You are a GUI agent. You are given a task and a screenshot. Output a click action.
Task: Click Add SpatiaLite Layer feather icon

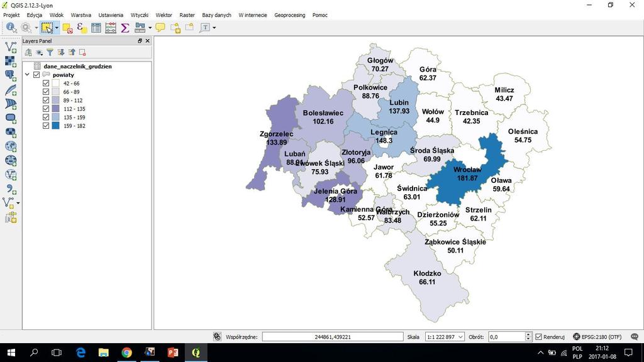11,89
